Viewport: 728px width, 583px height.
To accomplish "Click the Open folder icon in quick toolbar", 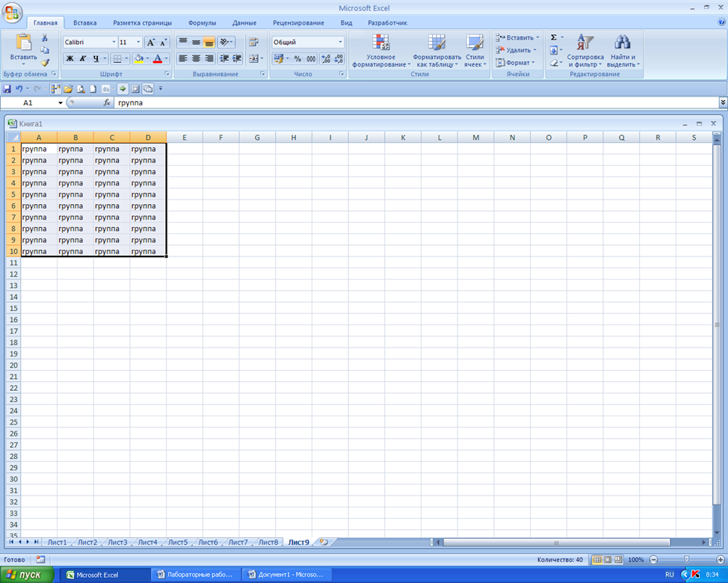I will coord(68,89).
